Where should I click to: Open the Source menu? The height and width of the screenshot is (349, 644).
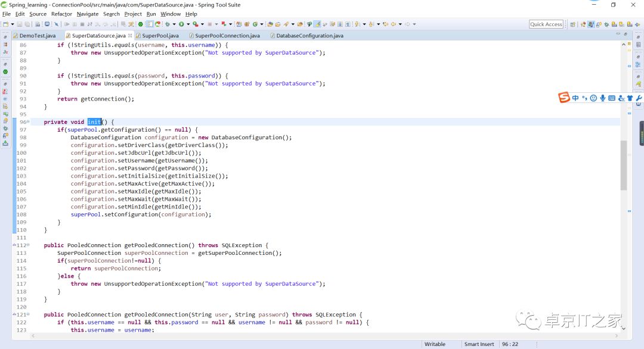click(38, 14)
